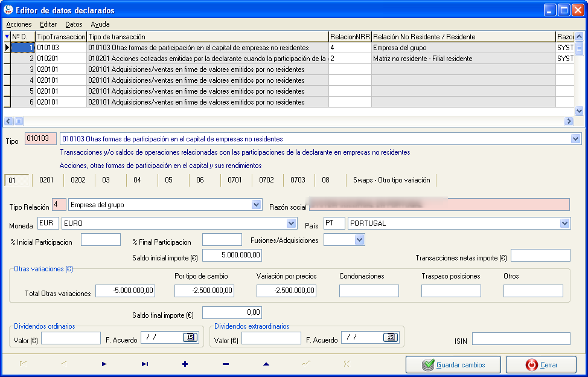Click the edit record up-triangle icon
The width and height of the screenshot is (588, 377).
click(x=266, y=364)
